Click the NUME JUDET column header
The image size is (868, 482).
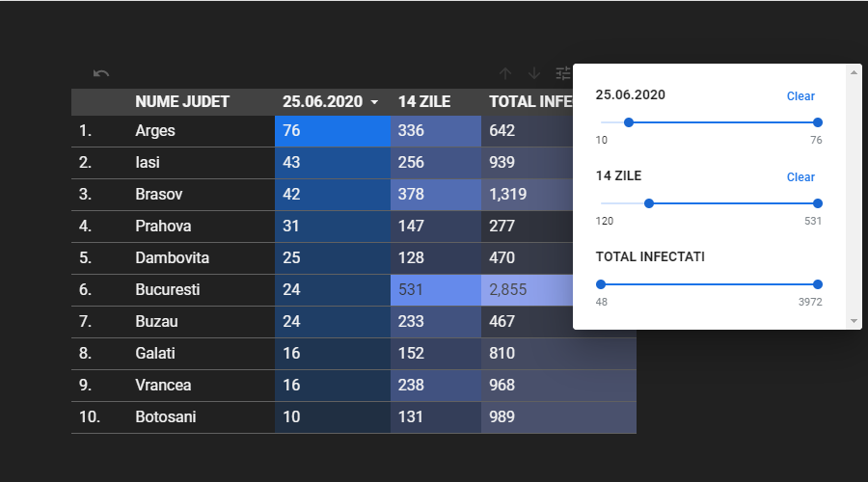click(182, 102)
